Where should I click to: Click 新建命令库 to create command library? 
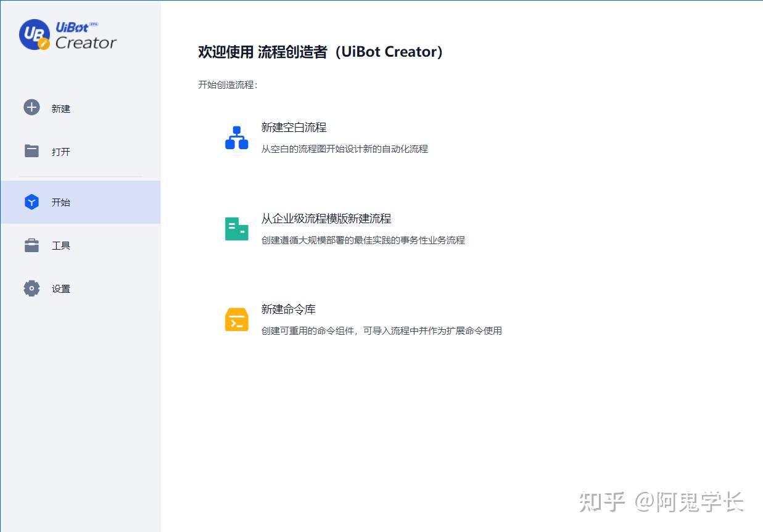288,309
